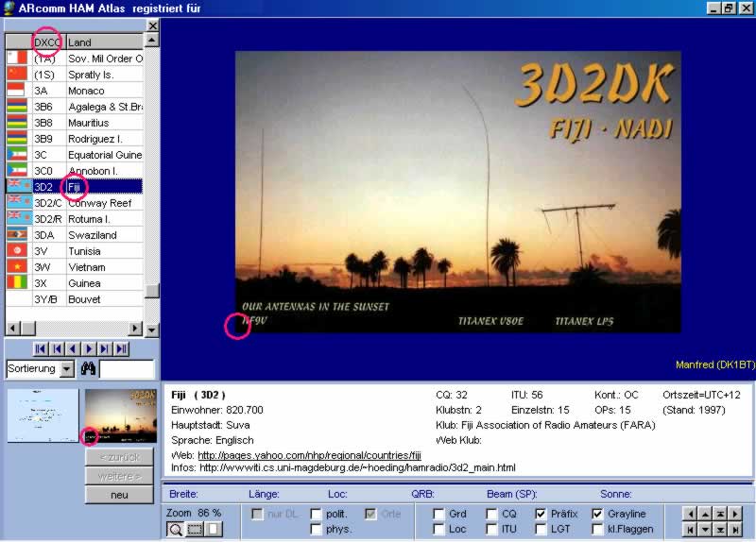Viewport: 756px width, 542px height.
Task: Pan the map left with arrow button
Action: pos(690,514)
